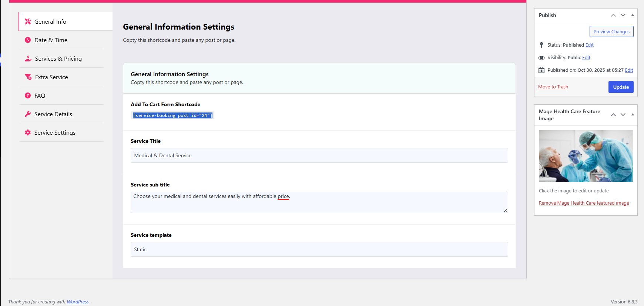This screenshot has width=644, height=306.
Task: Click the Services & Pricing hand icon
Action: (28, 58)
